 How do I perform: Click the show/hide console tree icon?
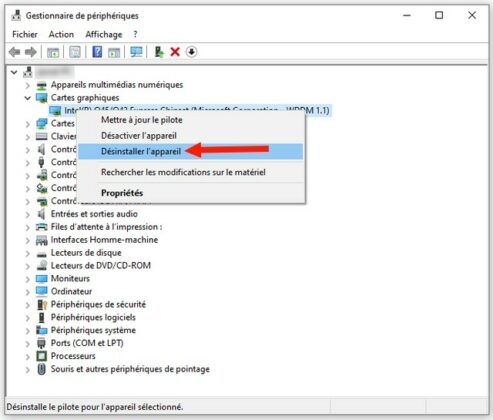coord(53,52)
